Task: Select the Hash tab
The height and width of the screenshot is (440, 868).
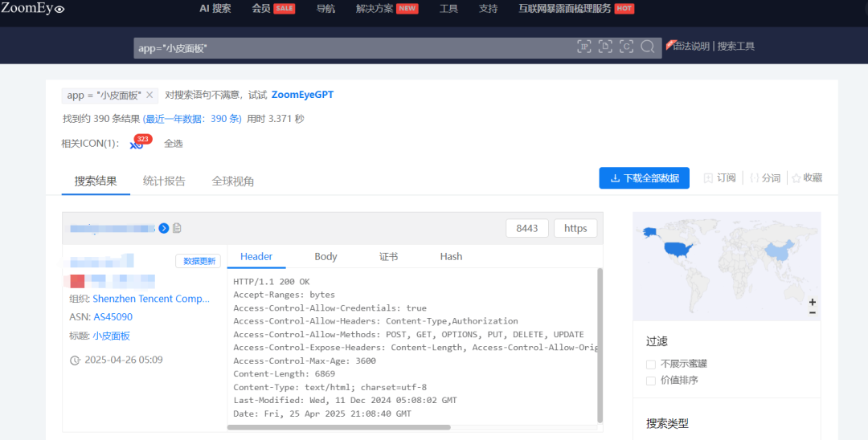Action: pyautogui.click(x=451, y=256)
